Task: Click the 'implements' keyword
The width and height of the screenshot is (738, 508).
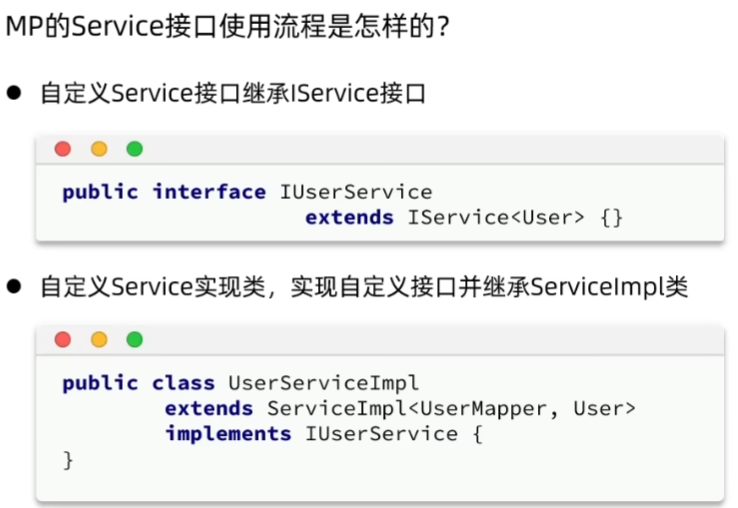Action: click(228, 434)
